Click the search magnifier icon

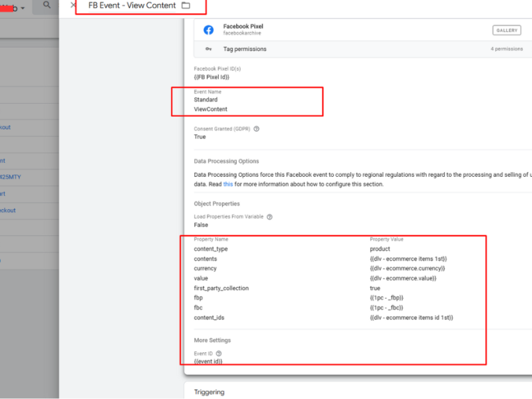click(x=47, y=5)
